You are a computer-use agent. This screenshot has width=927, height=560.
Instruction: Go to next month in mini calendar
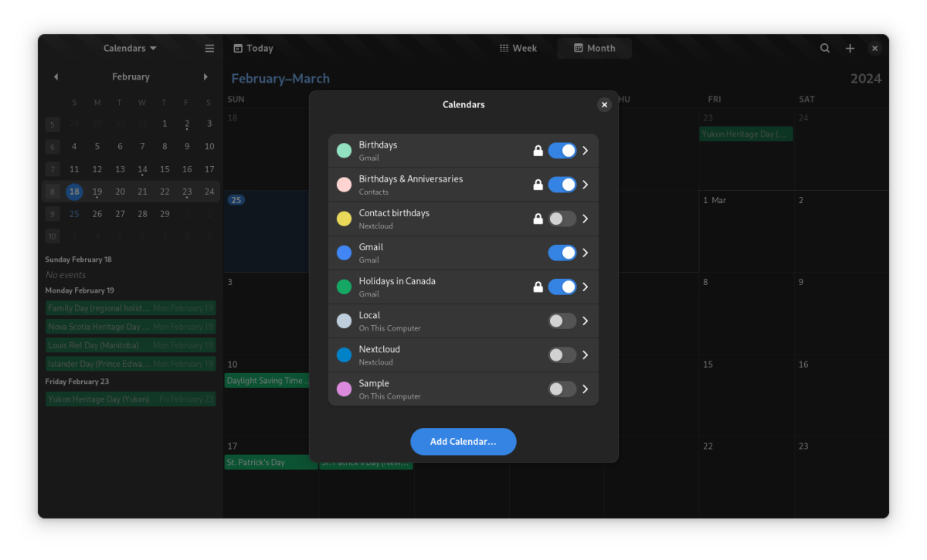(205, 76)
